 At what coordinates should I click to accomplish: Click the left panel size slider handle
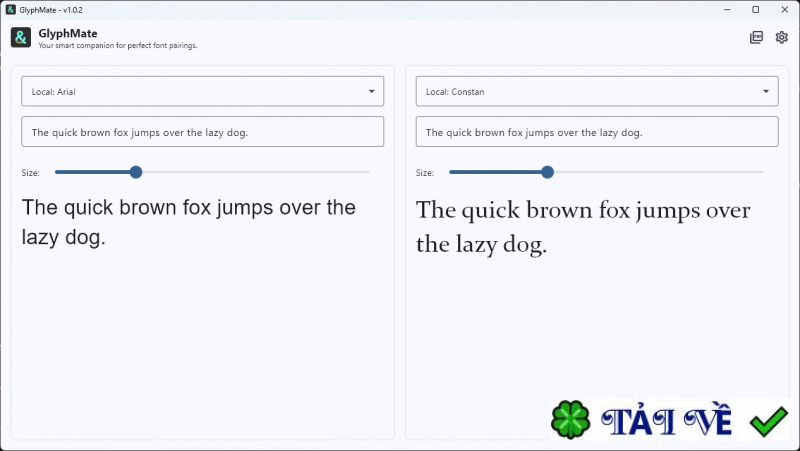(136, 172)
